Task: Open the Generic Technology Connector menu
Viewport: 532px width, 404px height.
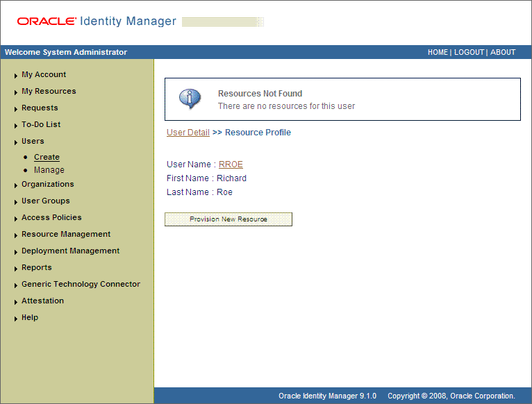Action: pyautogui.click(x=81, y=284)
